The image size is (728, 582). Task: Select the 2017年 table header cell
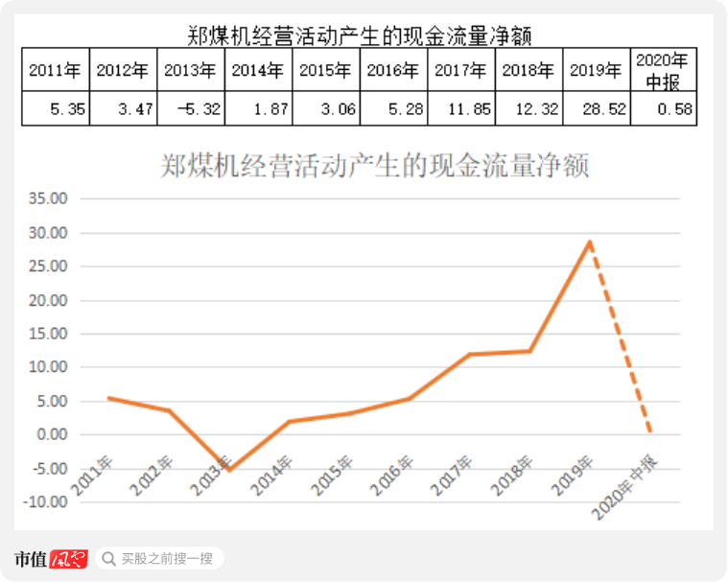pos(461,70)
